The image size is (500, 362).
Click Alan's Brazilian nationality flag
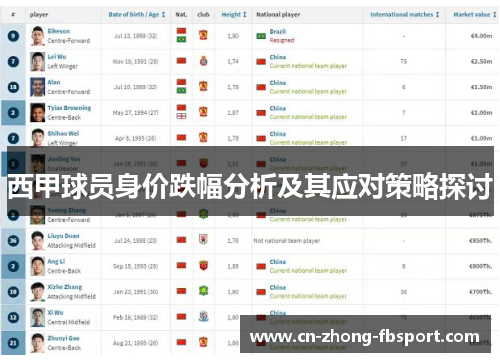pyautogui.click(x=181, y=90)
